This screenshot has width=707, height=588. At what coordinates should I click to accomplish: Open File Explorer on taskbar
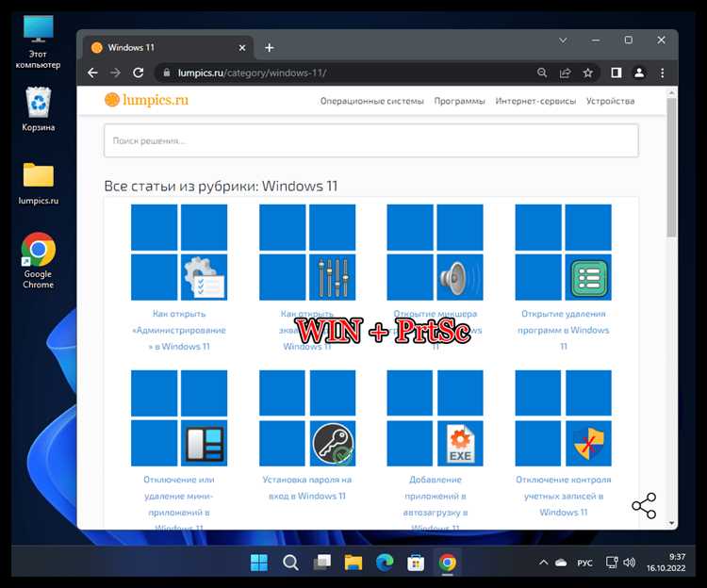tap(353, 563)
